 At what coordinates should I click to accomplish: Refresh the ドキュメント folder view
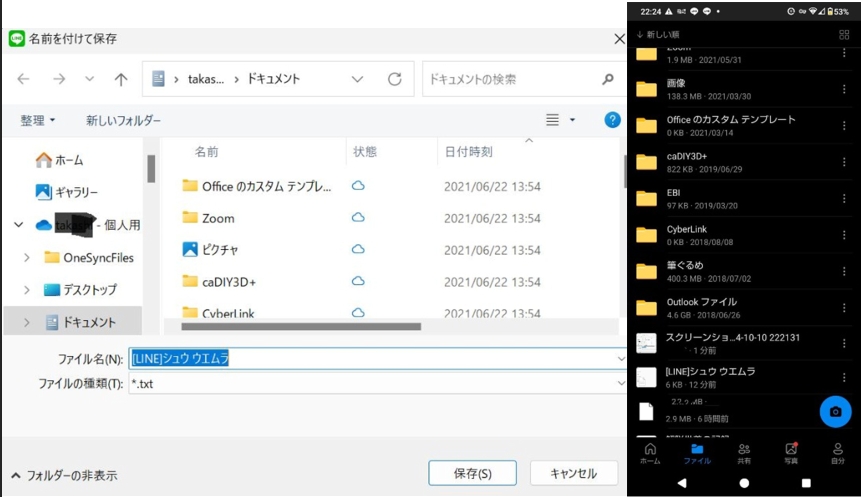394,79
